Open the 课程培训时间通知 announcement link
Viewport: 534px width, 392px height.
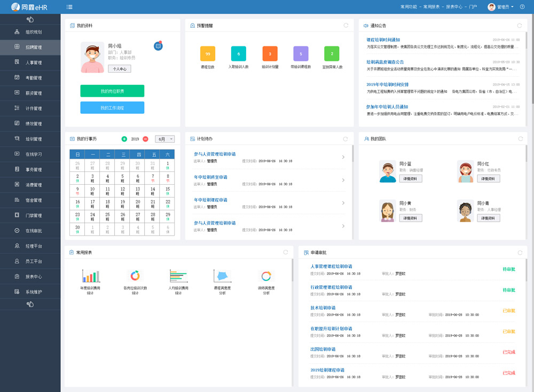[383, 40]
